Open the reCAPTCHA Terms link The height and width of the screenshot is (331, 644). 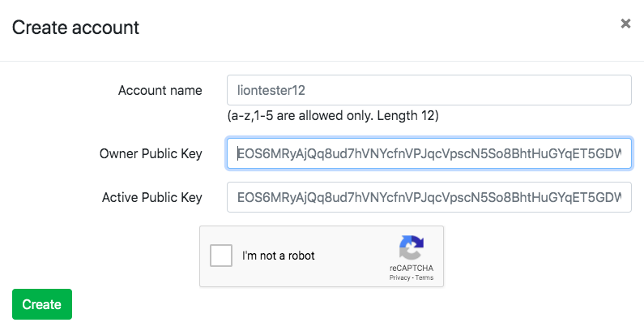tap(424, 277)
